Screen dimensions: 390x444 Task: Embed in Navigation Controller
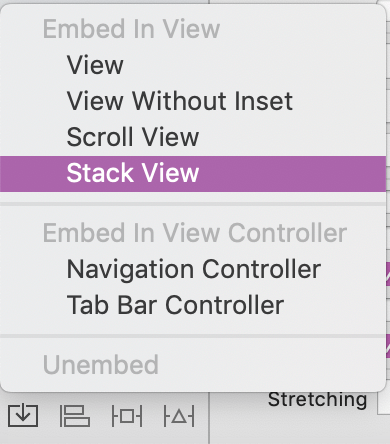point(193,269)
